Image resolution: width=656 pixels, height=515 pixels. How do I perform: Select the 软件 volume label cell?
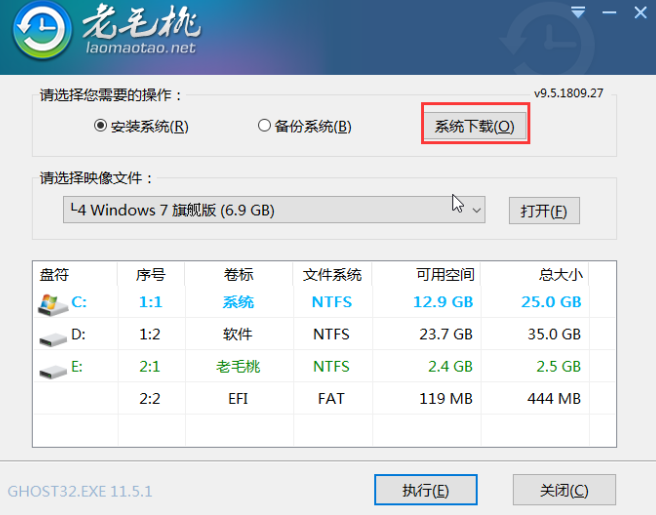pos(238,334)
